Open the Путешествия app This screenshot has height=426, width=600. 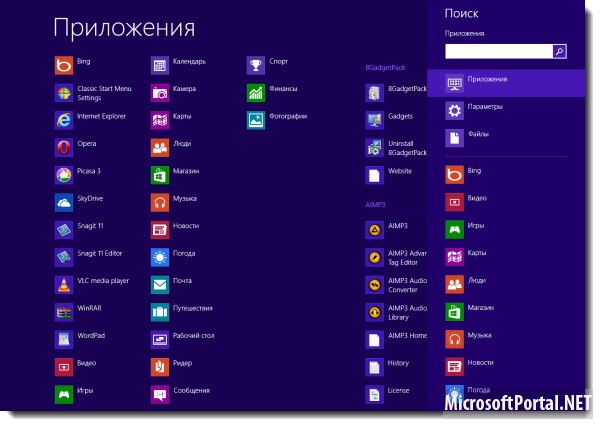pyautogui.click(x=182, y=312)
